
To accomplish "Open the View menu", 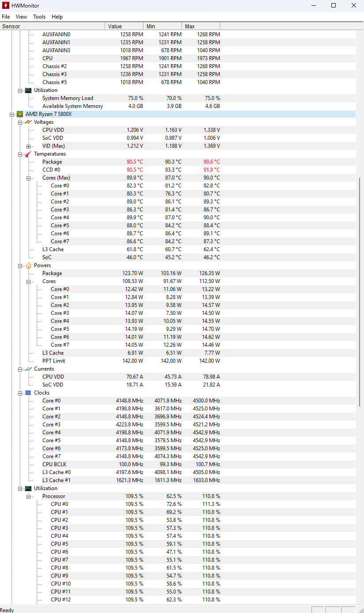I will click(21, 17).
